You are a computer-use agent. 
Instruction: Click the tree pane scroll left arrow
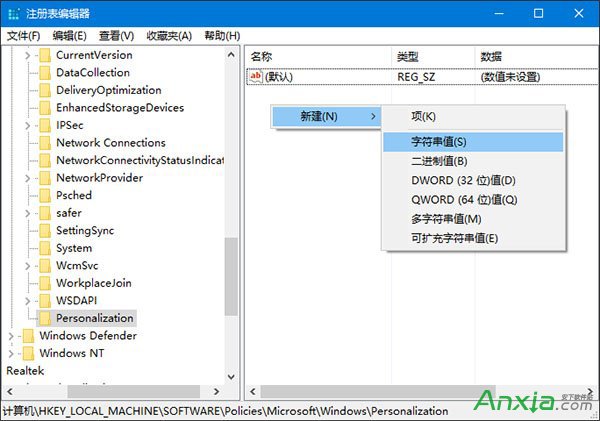click(x=10, y=392)
